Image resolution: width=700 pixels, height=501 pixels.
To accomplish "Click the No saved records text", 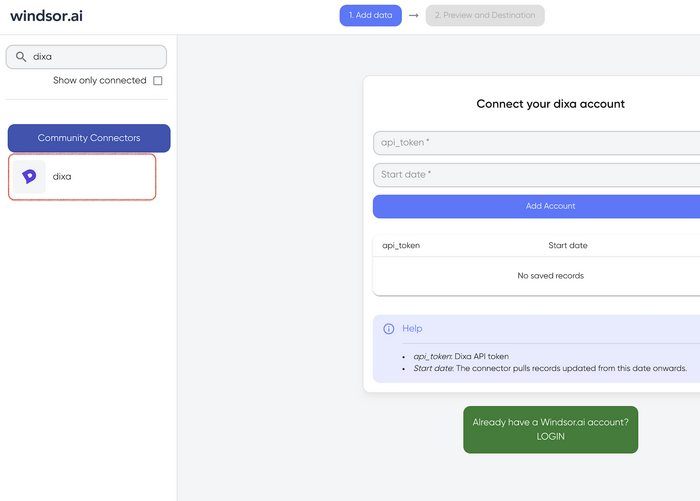I will [x=550, y=276].
